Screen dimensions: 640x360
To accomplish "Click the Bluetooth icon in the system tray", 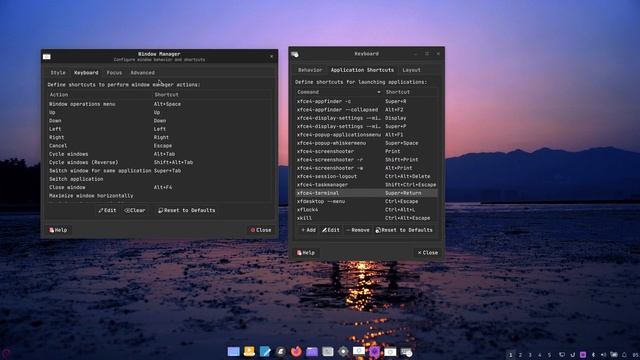I will 593,355.
